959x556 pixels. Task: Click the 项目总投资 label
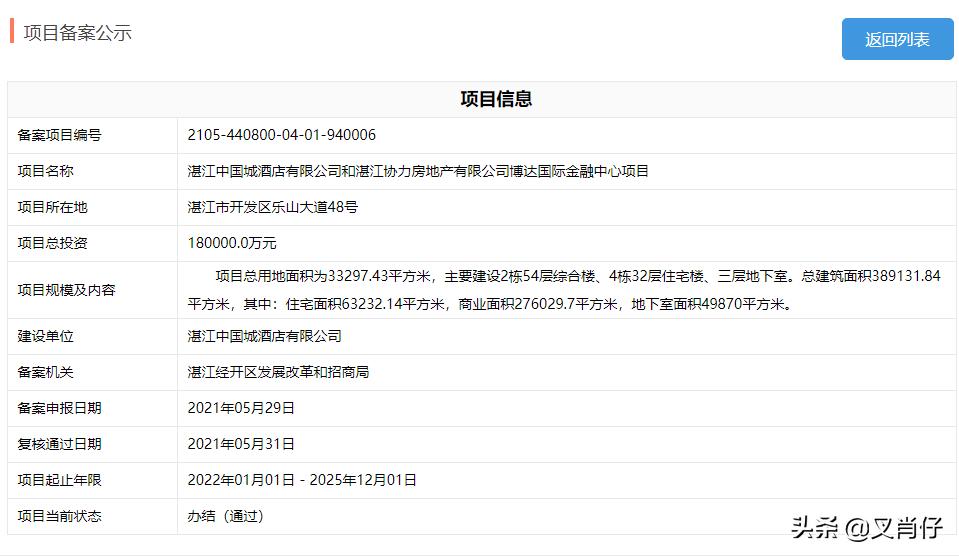click(53, 243)
